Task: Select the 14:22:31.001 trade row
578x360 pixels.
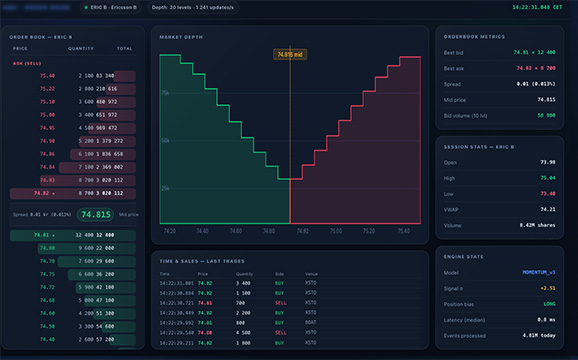Action: 289,283
